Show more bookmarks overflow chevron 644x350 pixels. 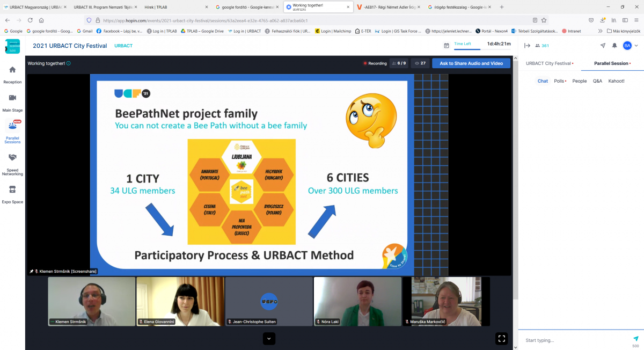(600, 31)
